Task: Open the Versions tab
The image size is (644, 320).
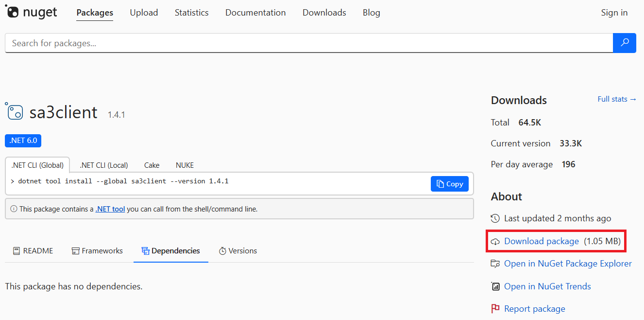Action: click(x=237, y=251)
